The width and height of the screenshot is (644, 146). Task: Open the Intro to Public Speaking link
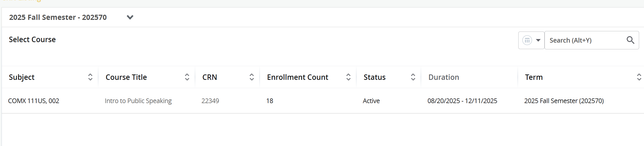(138, 101)
